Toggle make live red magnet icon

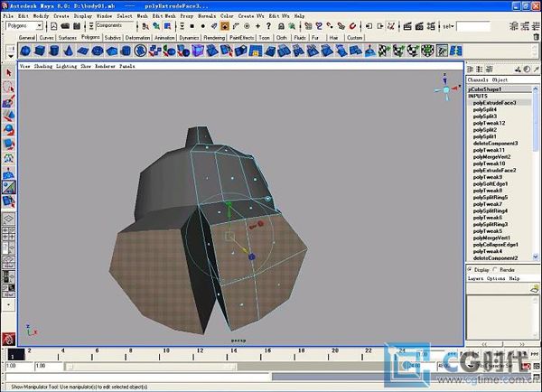click(352, 26)
